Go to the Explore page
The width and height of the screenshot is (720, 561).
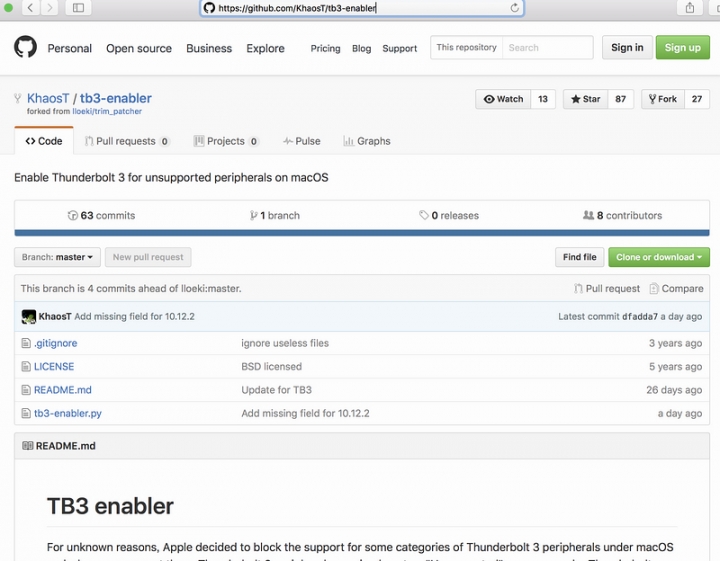265,48
